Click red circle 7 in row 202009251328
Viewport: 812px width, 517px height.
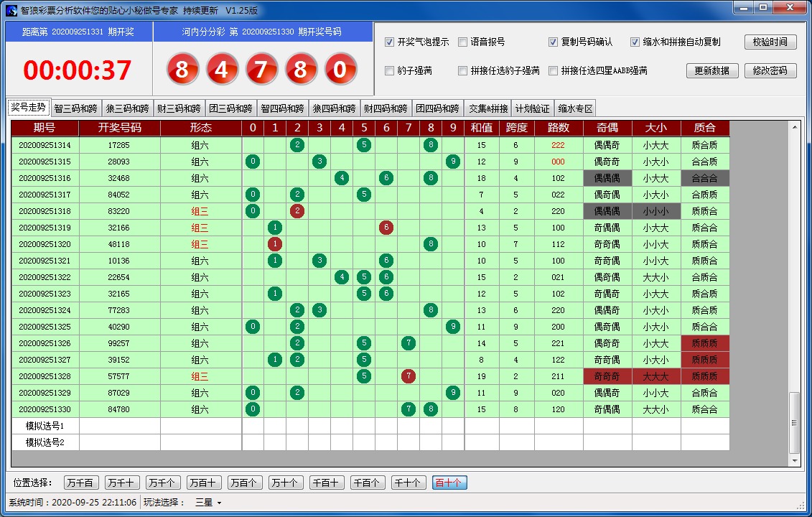tap(409, 376)
